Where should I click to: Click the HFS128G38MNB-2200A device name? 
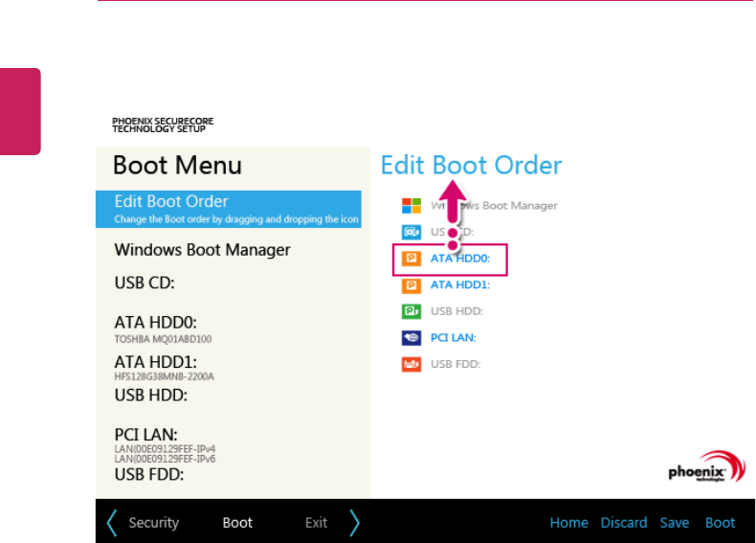click(x=165, y=376)
